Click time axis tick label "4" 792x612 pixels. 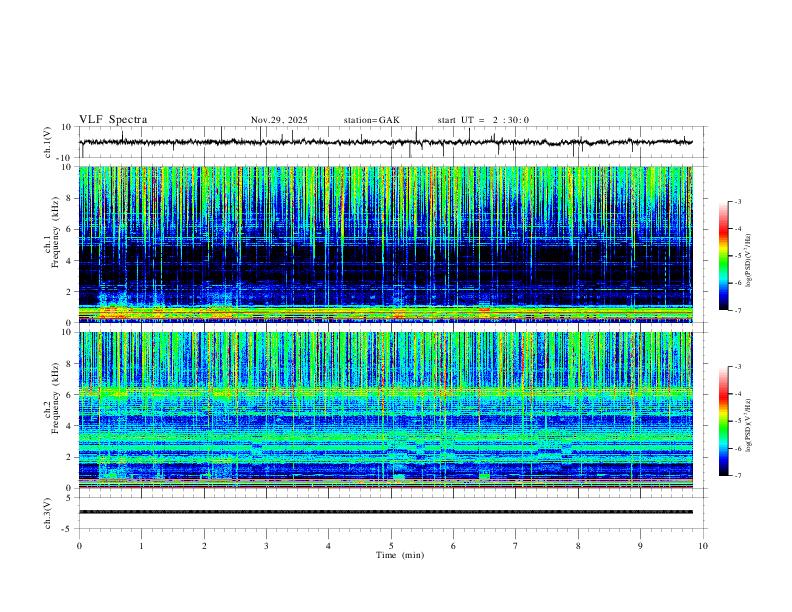click(x=328, y=546)
